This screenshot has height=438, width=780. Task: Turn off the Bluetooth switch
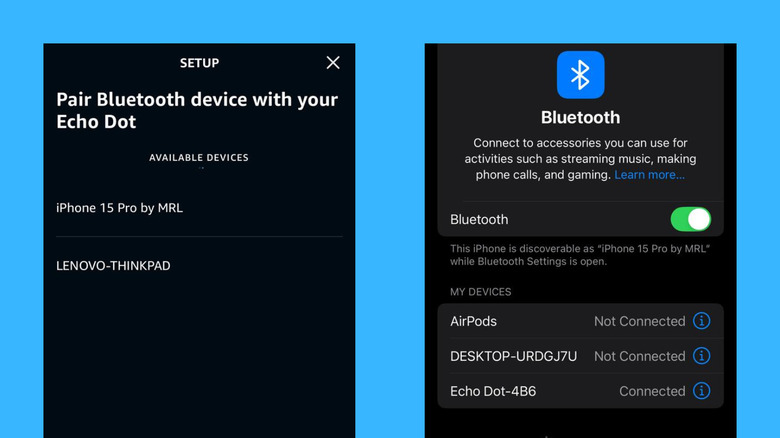coord(690,219)
